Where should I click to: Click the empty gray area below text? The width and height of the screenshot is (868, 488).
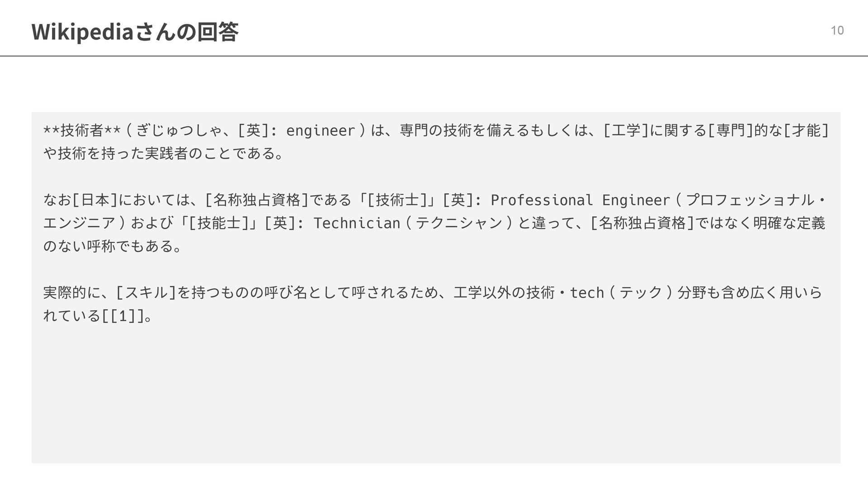click(436, 393)
